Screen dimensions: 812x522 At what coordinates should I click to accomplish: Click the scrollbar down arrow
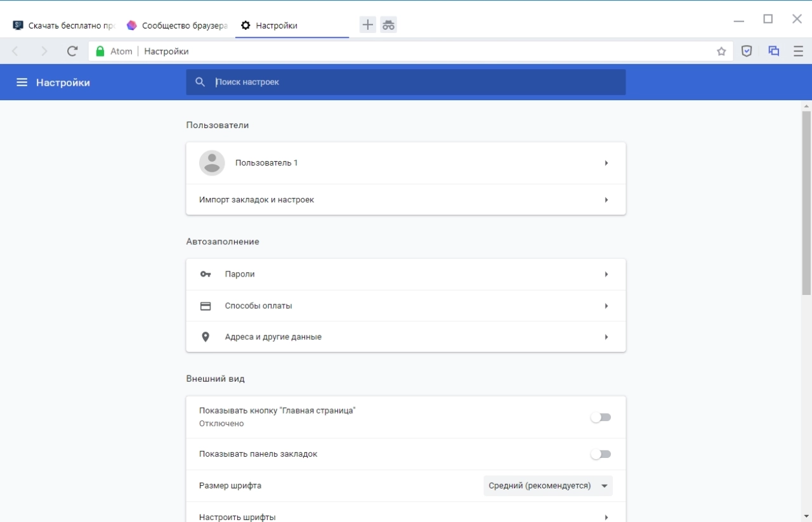click(806, 516)
